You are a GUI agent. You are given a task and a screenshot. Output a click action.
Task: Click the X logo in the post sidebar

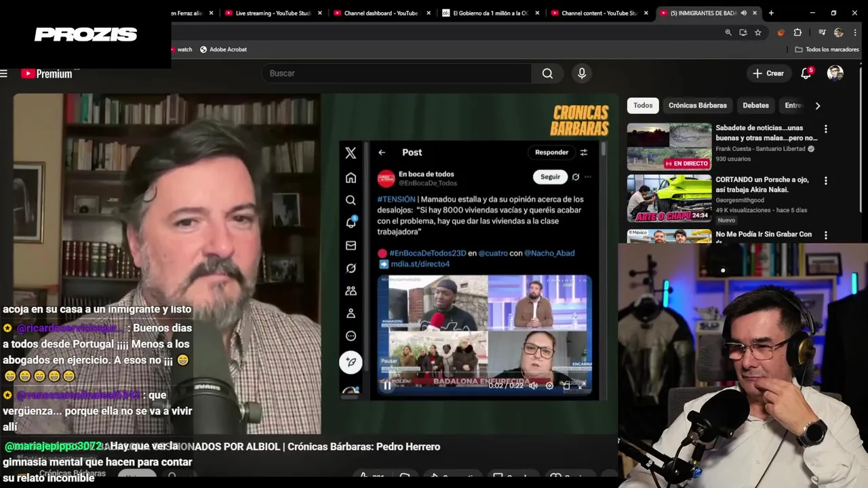[x=351, y=153]
